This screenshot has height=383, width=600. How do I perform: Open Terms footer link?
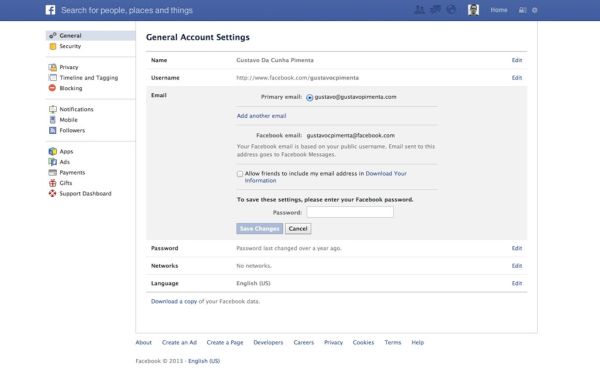coord(393,342)
